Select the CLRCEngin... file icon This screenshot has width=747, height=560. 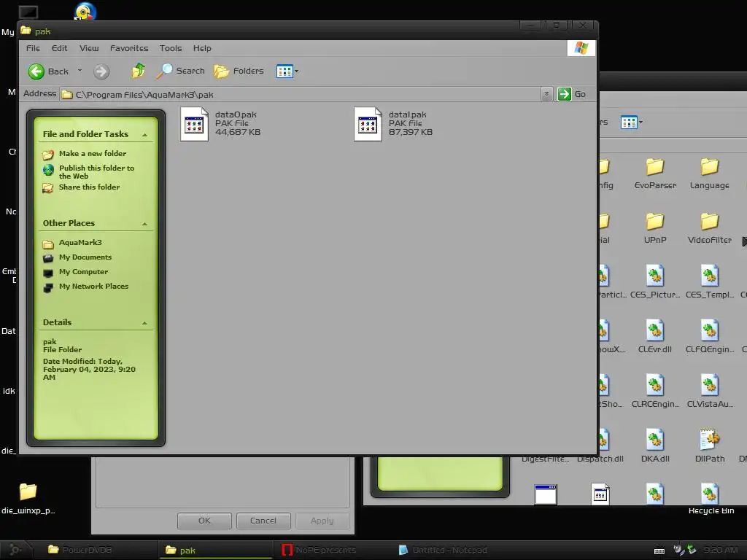click(655, 385)
